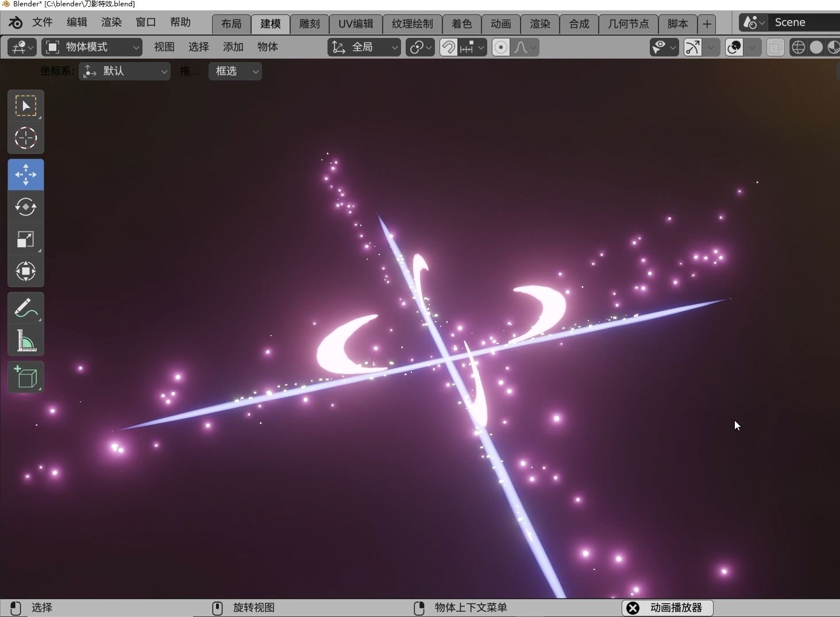Click the mouse icon beside 物体上下文菜单
840x617 pixels.
pyautogui.click(x=419, y=608)
